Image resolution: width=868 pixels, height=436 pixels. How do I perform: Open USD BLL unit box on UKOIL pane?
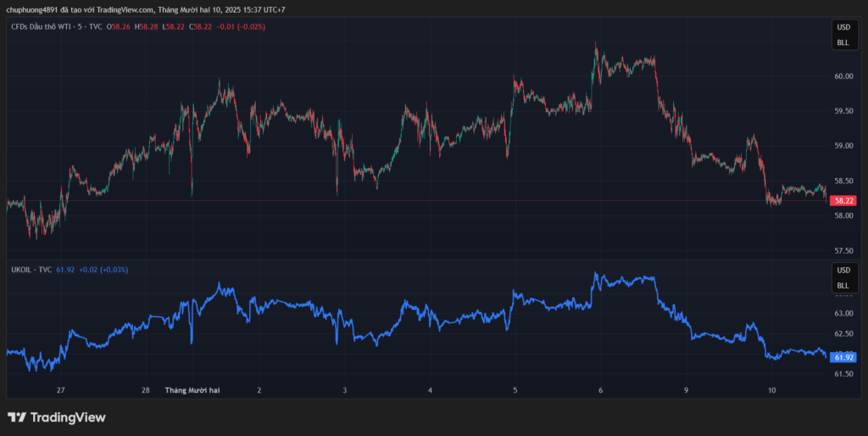843,277
